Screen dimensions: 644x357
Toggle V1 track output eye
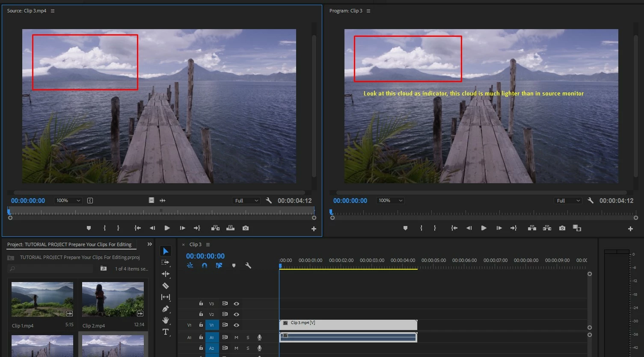tap(236, 325)
